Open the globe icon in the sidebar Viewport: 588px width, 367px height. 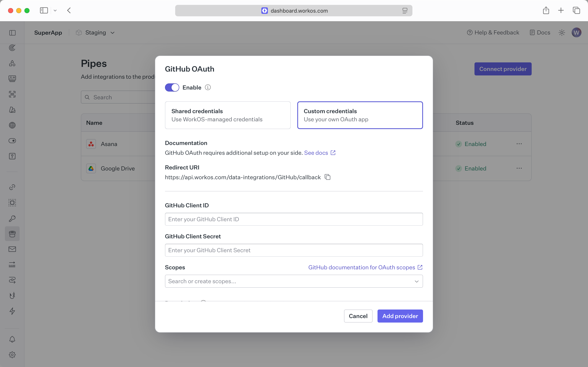click(x=12, y=125)
